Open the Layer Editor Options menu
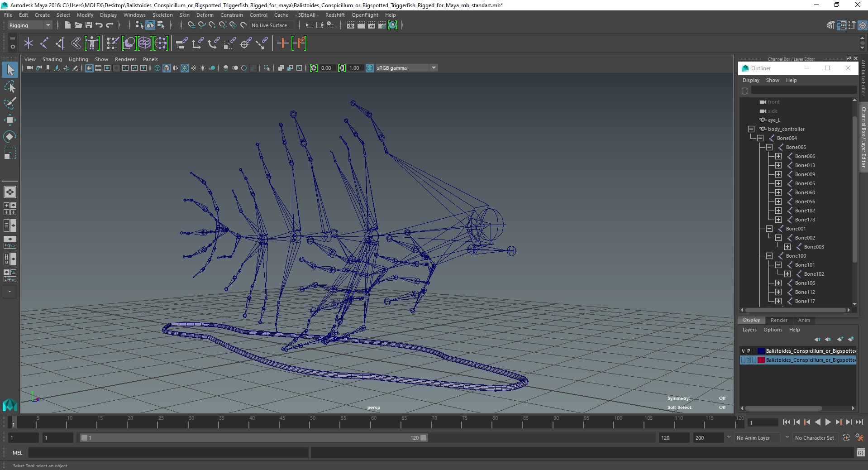This screenshot has width=868, height=470. (x=773, y=330)
